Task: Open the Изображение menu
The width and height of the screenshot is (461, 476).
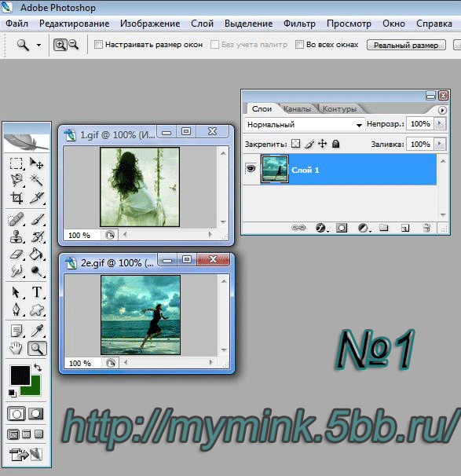Action: pyautogui.click(x=150, y=24)
